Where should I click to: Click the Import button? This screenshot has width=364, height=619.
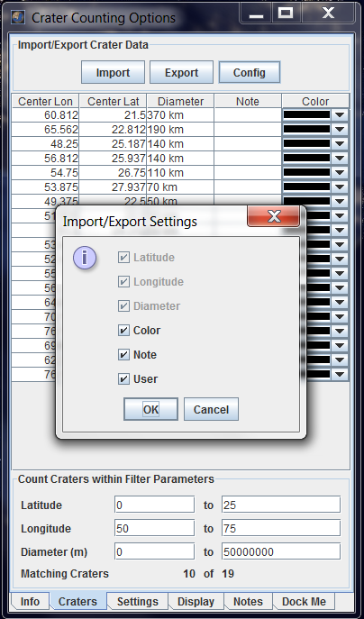point(113,73)
